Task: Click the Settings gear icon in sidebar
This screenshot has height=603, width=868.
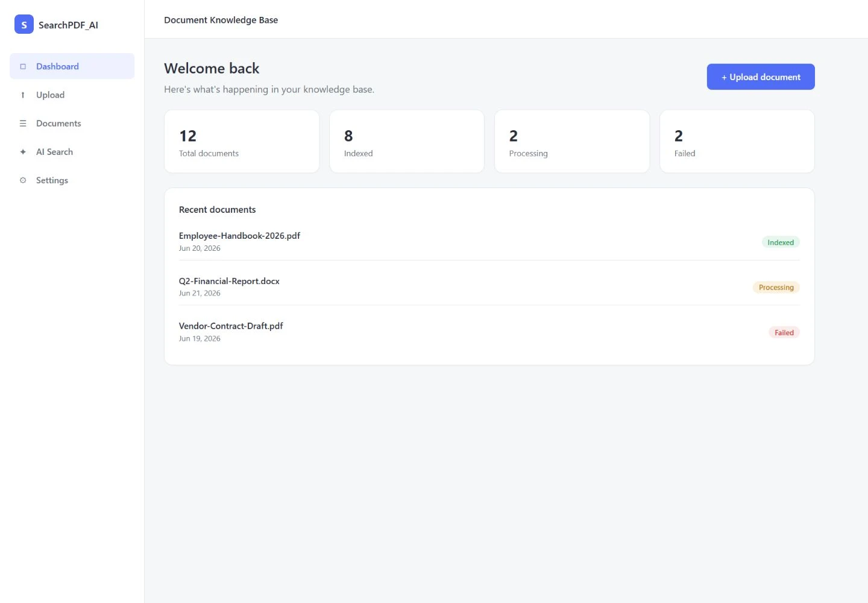Action: tap(23, 180)
